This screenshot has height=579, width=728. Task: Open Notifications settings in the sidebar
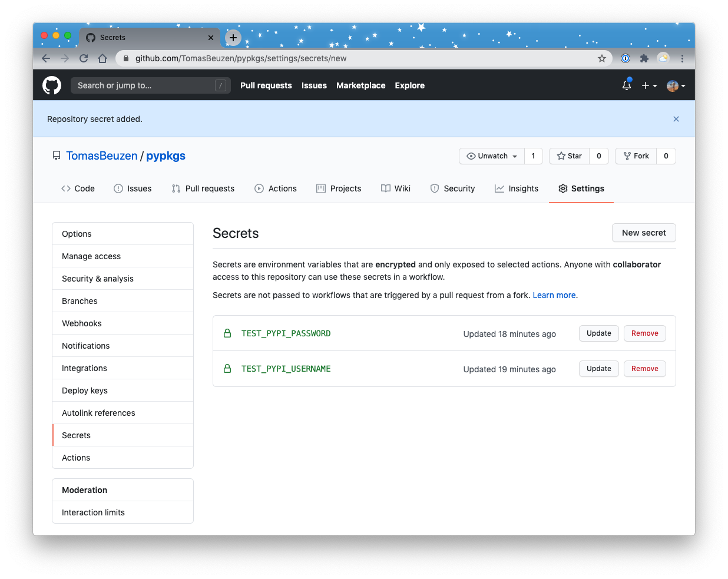pos(123,346)
